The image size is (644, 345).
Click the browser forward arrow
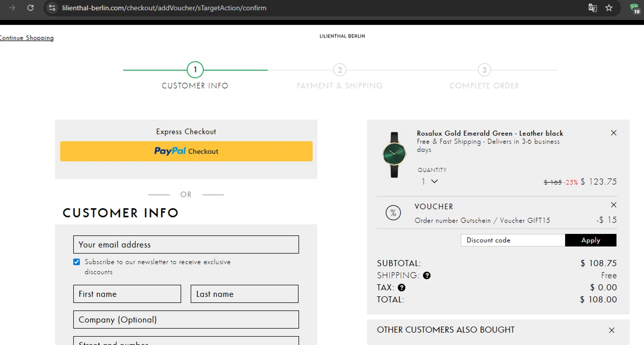tap(12, 8)
